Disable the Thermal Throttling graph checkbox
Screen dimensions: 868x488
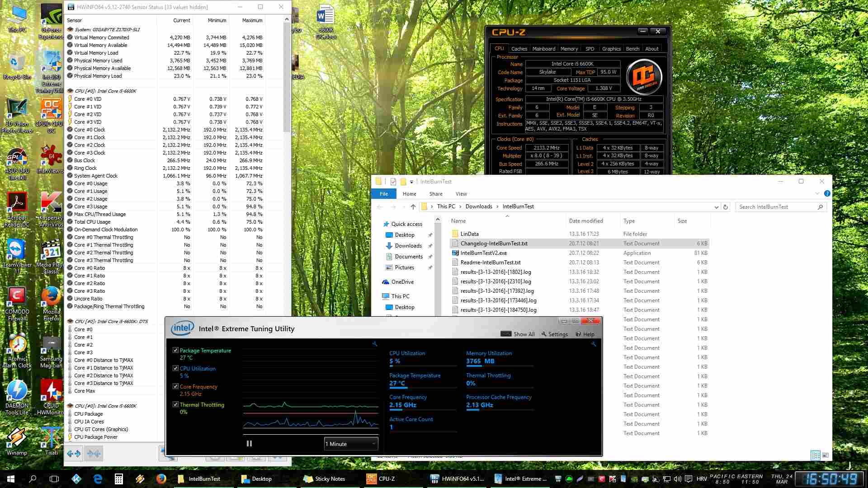tap(175, 404)
